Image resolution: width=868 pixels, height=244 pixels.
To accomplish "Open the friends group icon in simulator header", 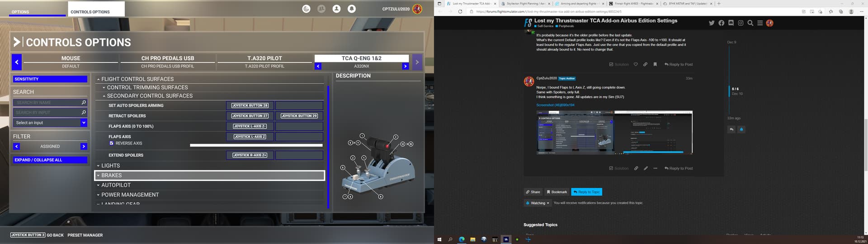I will coord(321,9).
